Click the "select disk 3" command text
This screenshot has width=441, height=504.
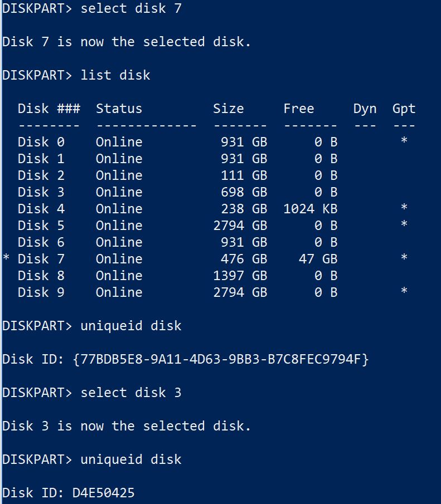(131, 393)
